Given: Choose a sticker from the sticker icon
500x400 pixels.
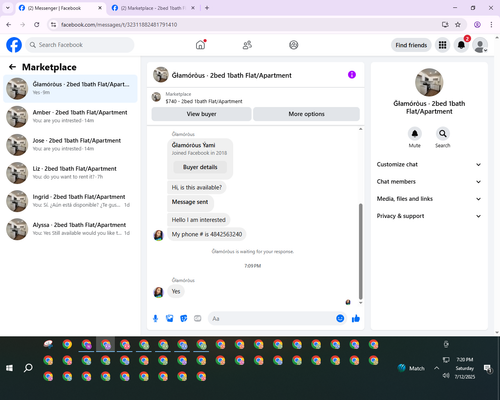Looking at the screenshot, I should coord(184,319).
